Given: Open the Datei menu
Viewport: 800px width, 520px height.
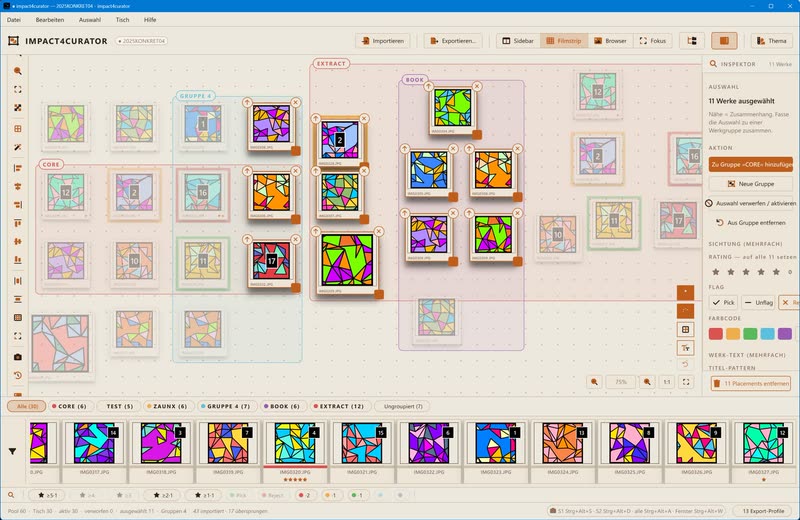Looking at the screenshot, I should pyautogui.click(x=14, y=20).
